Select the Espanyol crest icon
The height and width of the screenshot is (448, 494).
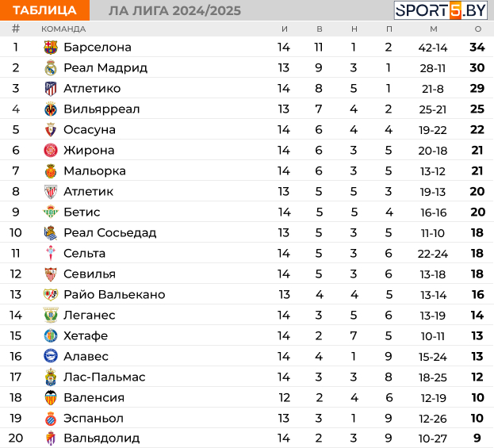(x=51, y=419)
